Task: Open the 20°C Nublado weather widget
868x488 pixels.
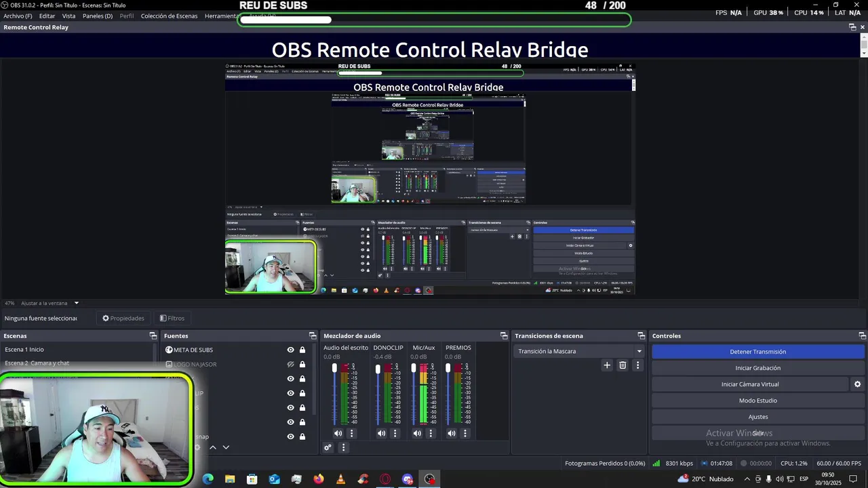Action: [705, 479]
